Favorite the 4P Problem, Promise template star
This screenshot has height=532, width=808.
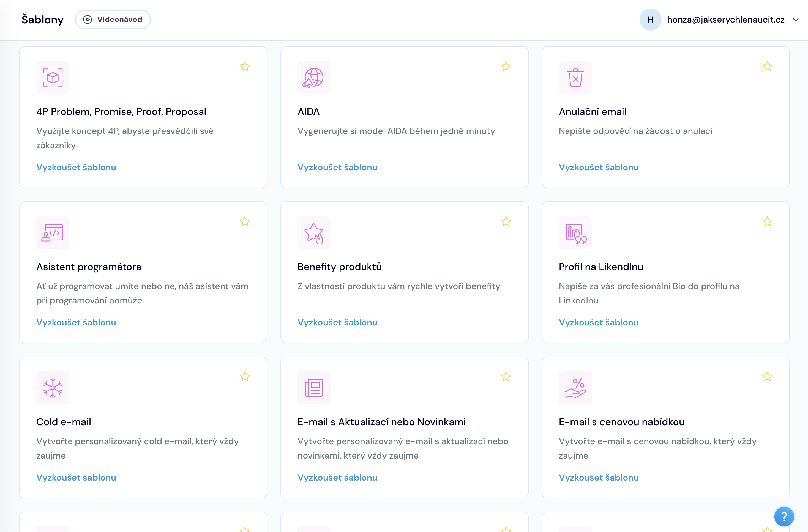click(245, 66)
